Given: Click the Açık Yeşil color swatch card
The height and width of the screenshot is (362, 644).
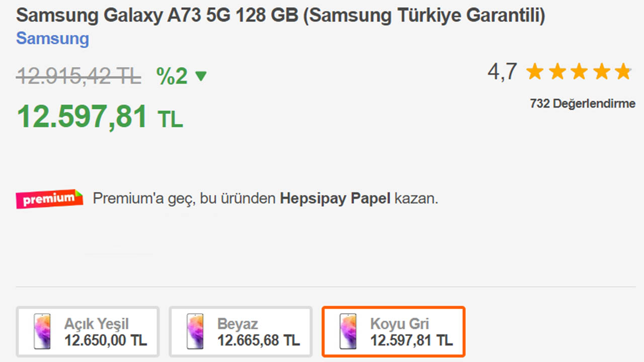Looking at the screenshot, I should click(x=88, y=331).
